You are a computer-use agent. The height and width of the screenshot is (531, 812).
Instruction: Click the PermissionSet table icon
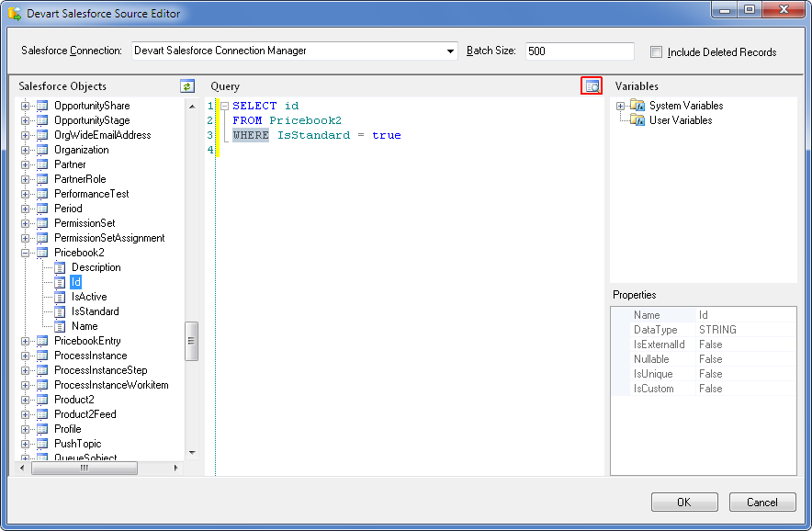click(x=42, y=223)
